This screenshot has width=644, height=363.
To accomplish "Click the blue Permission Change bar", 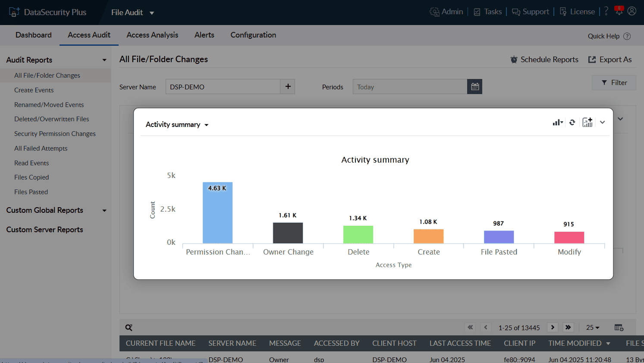I will pos(218,213).
